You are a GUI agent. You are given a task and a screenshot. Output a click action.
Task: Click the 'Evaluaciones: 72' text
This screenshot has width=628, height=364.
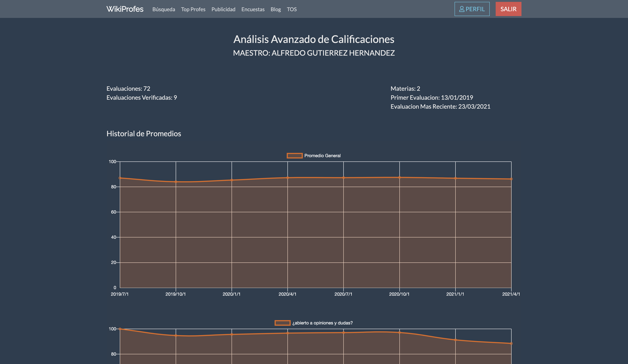tap(128, 89)
